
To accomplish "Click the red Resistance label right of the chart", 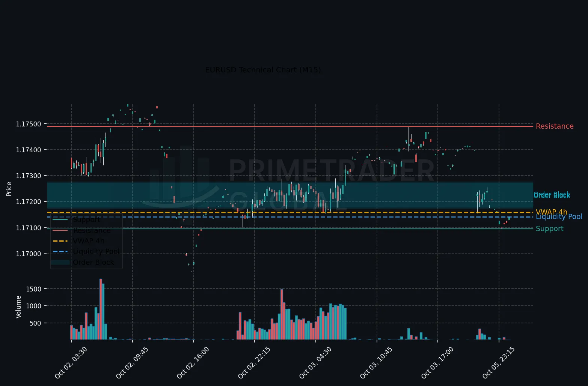I will (555, 126).
